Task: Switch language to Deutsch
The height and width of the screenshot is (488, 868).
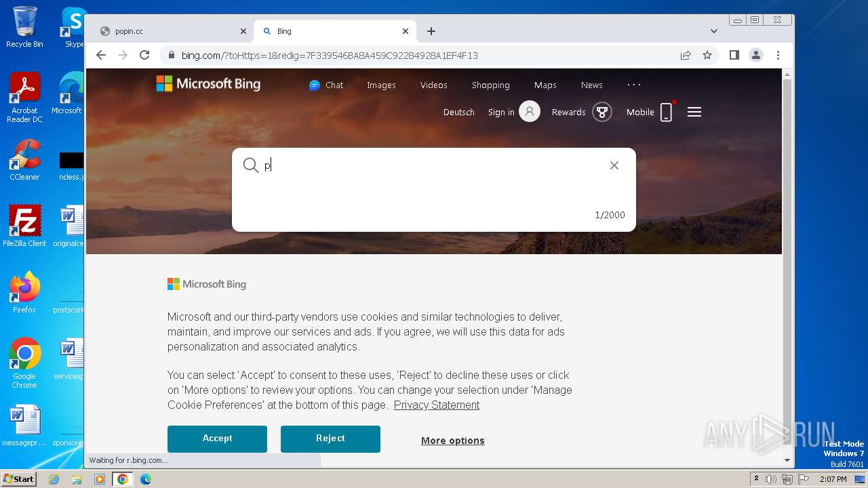Action: pyautogui.click(x=459, y=113)
